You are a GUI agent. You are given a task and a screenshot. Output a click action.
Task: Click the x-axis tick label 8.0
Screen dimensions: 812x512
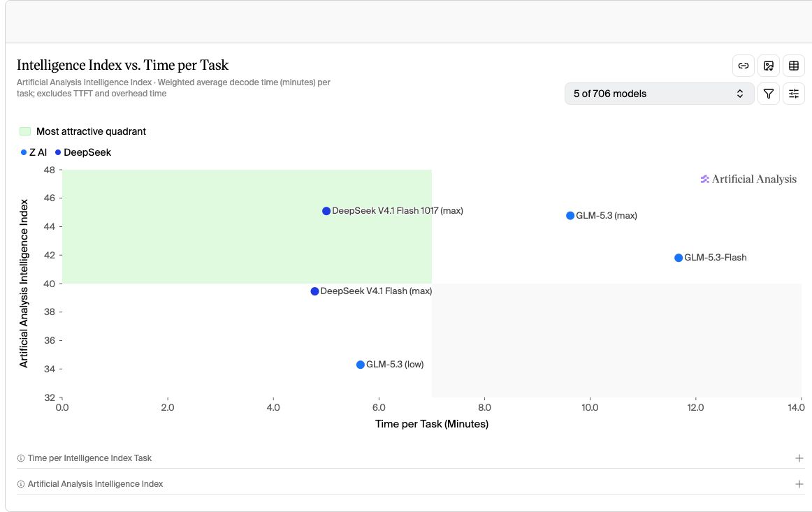(484, 407)
